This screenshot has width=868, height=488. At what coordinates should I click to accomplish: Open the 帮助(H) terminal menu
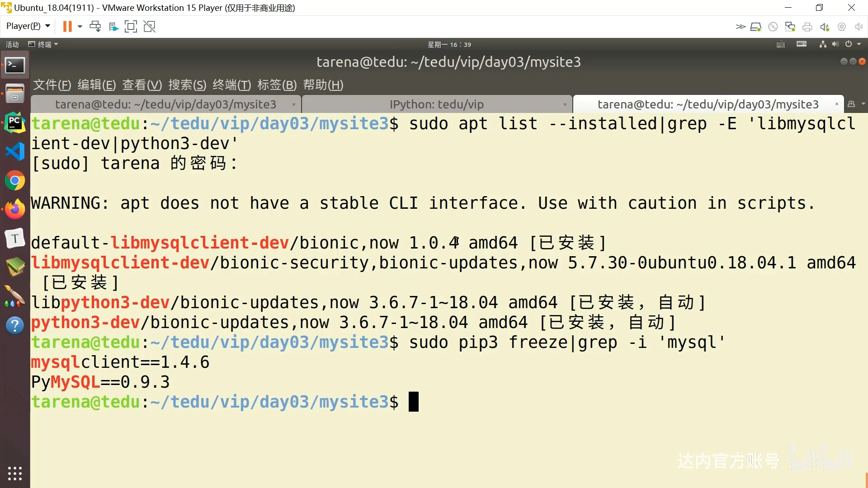pyautogui.click(x=323, y=85)
